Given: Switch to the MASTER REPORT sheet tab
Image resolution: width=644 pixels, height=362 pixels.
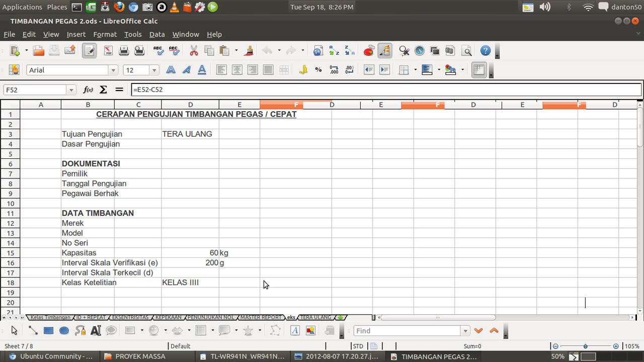Looking at the screenshot, I should coord(261,318).
